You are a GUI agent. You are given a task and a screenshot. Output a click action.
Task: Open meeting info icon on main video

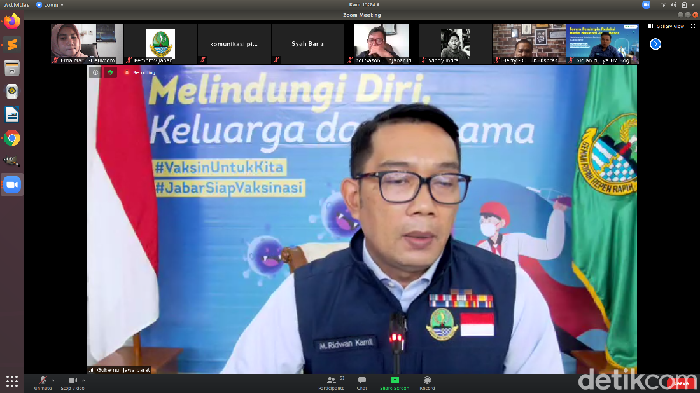point(95,72)
